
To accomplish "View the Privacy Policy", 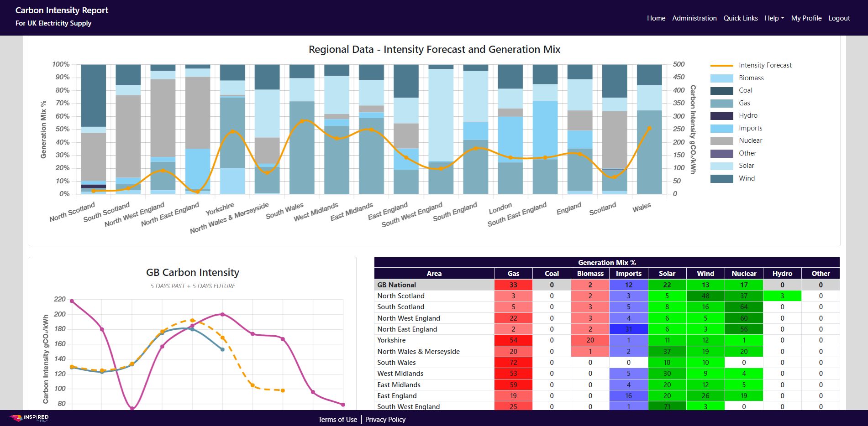I will pyautogui.click(x=385, y=419).
